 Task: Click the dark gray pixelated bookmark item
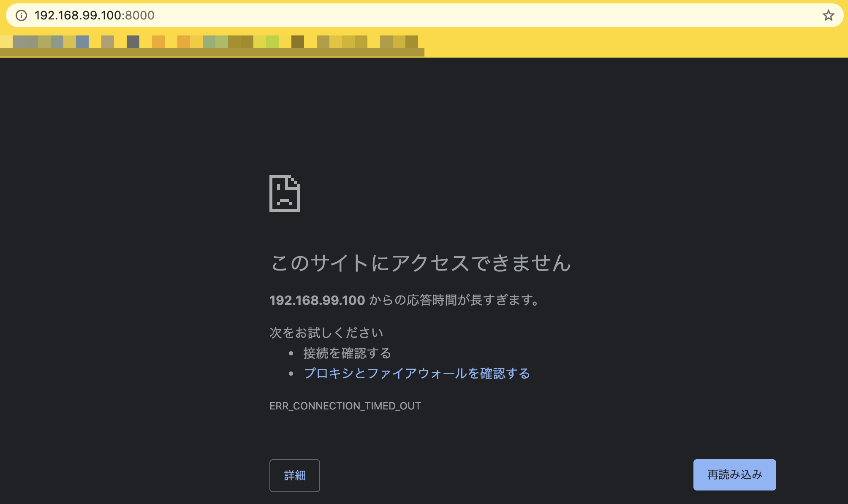[133, 42]
